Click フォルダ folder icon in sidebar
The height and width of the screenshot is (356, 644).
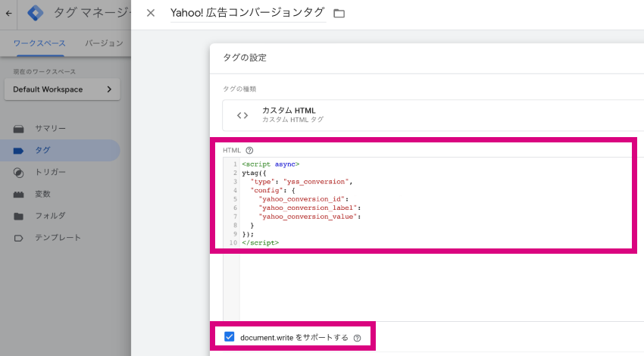18,216
